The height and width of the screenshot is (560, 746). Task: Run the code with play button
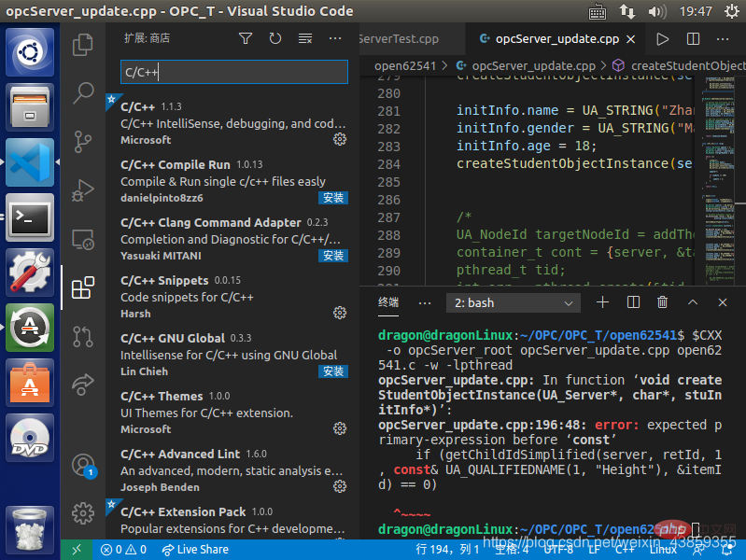click(x=662, y=39)
